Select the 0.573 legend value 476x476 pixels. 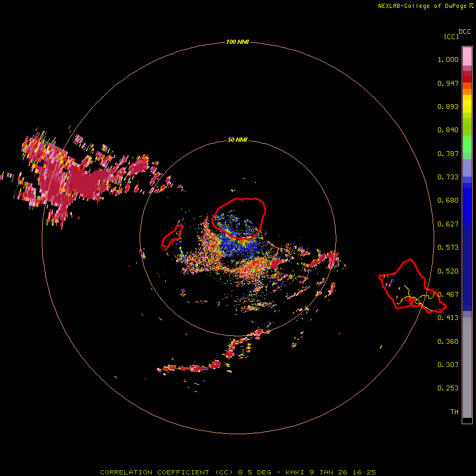pyautogui.click(x=448, y=248)
